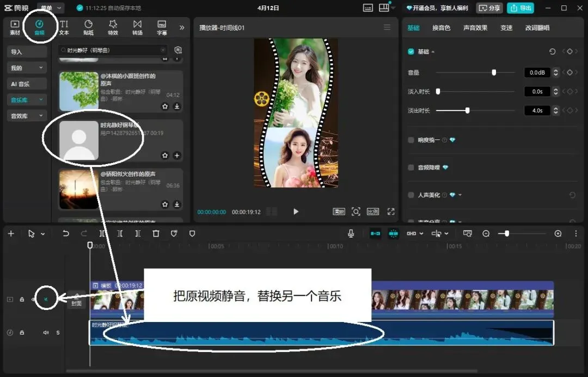Open the 字幕 captions tab

pos(162,28)
